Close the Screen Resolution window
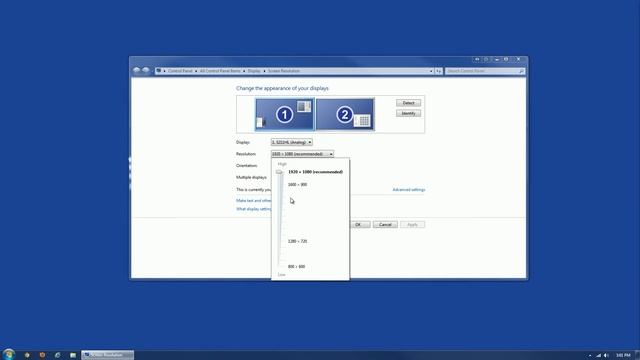The height and width of the screenshot is (360, 640). 518,60
